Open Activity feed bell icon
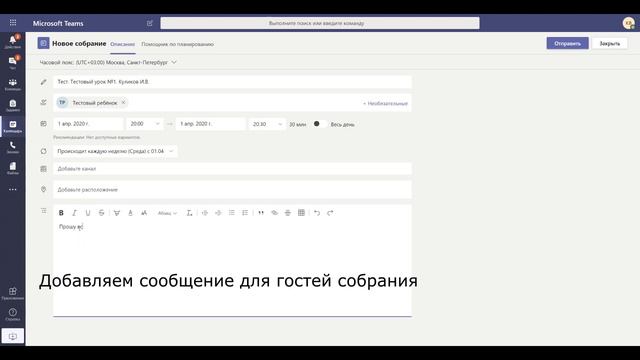The width and height of the screenshot is (640, 360). [x=13, y=41]
